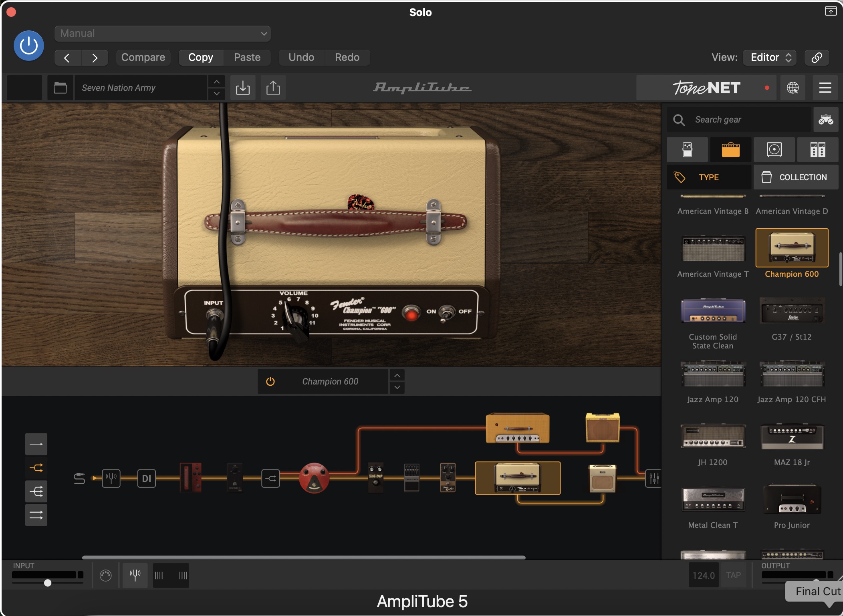Click the Compare button
Image resolution: width=843 pixels, height=616 pixels.
[143, 57]
